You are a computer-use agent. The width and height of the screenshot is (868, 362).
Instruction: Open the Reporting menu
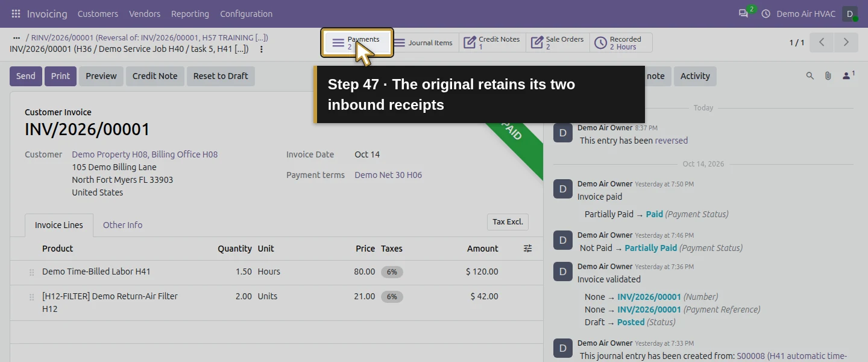pos(190,13)
